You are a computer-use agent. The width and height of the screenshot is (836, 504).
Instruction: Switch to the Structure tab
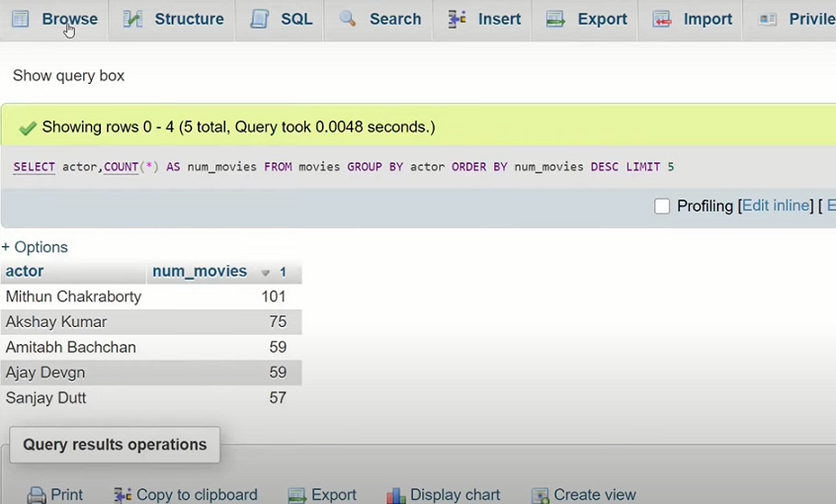click(x=172, y=19)
